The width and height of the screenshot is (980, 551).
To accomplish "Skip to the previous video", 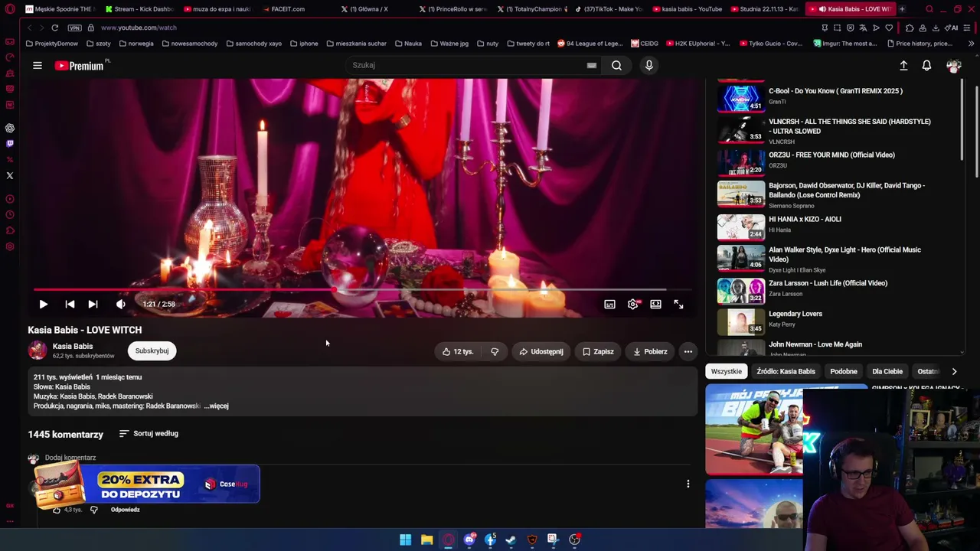I will click(70, 304).
